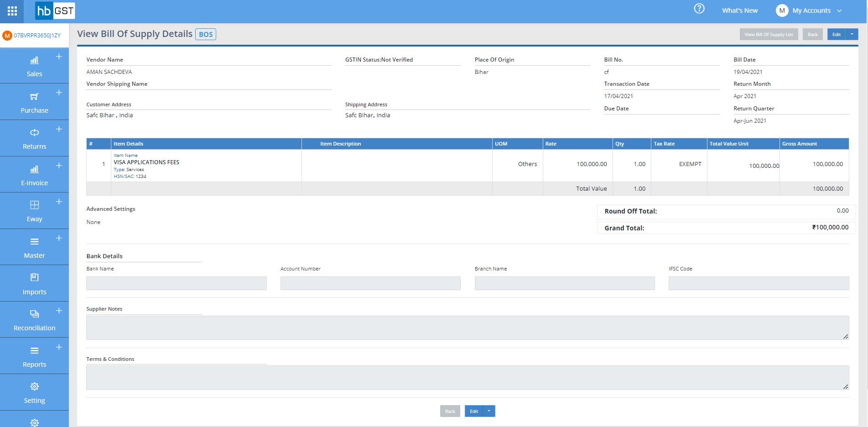Expand Purchase plus icon
Screen dimensions: 868x427
coord(59,93)
